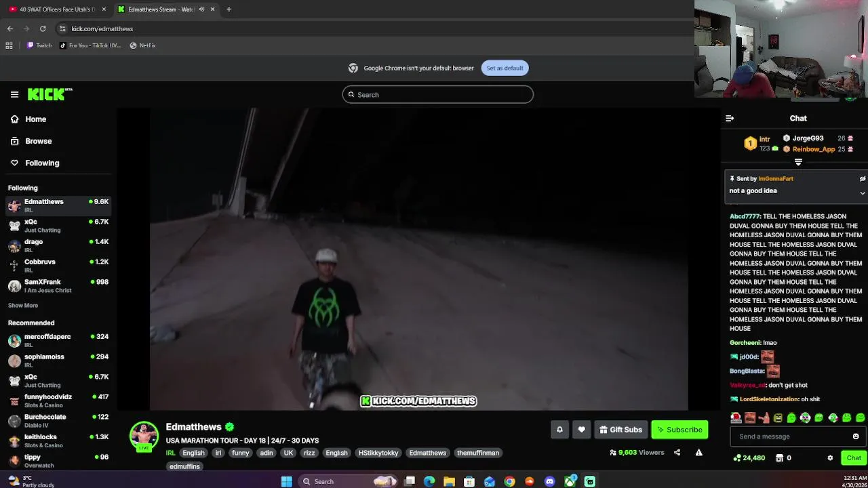Click the channel points icon
Image resolution: width=868 pixels, height=488 pixels.
coord(737,458)
